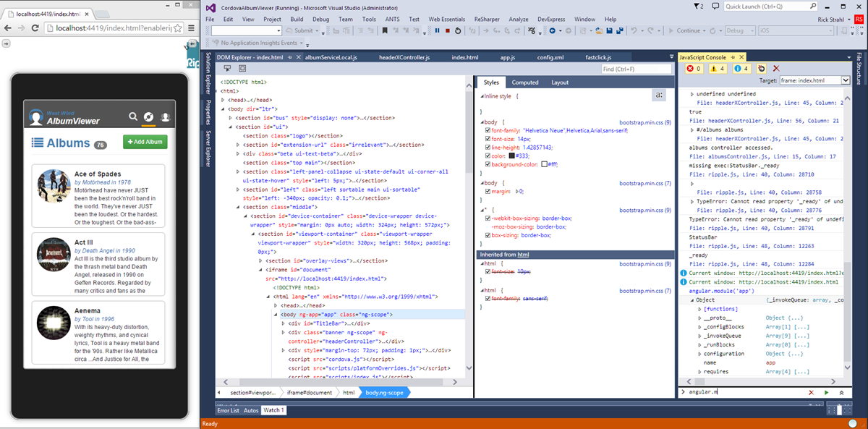Disable the line-height property checkbox

(488, 147)
